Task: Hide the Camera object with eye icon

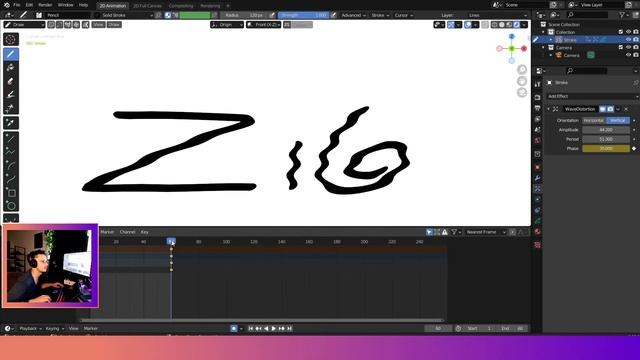Action: pos(629,55)
